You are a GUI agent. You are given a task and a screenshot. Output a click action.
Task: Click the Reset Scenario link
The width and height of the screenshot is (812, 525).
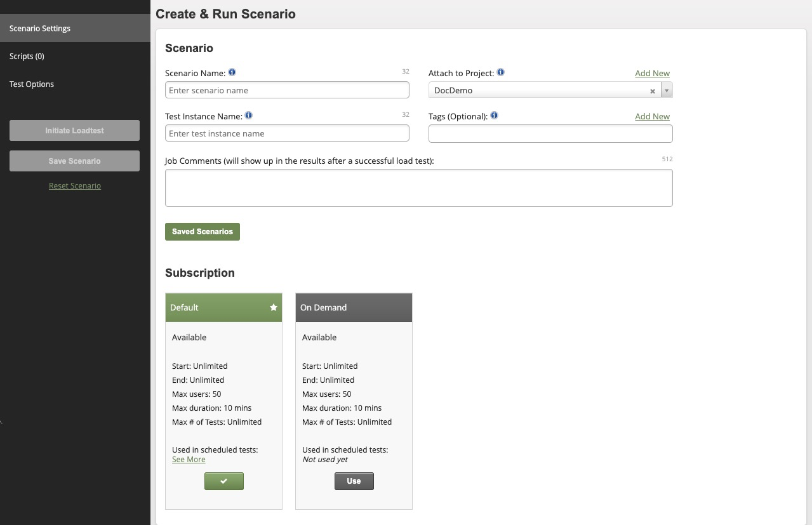pos(75,186)
